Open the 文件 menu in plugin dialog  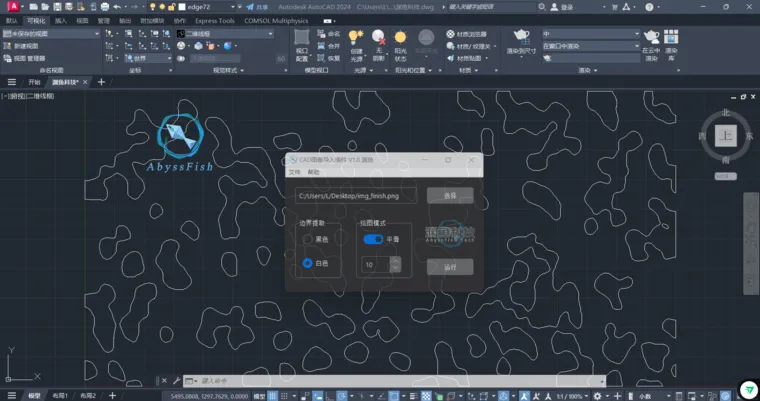(294, 172)
